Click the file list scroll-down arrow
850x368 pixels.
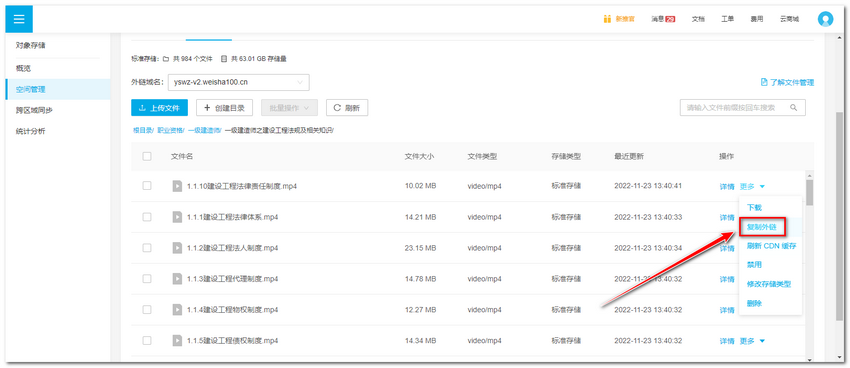[x=809, y=359]
